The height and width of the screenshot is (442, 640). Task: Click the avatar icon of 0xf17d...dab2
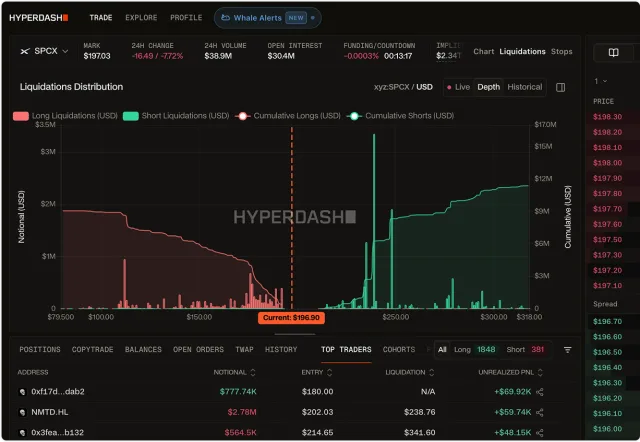22,392
